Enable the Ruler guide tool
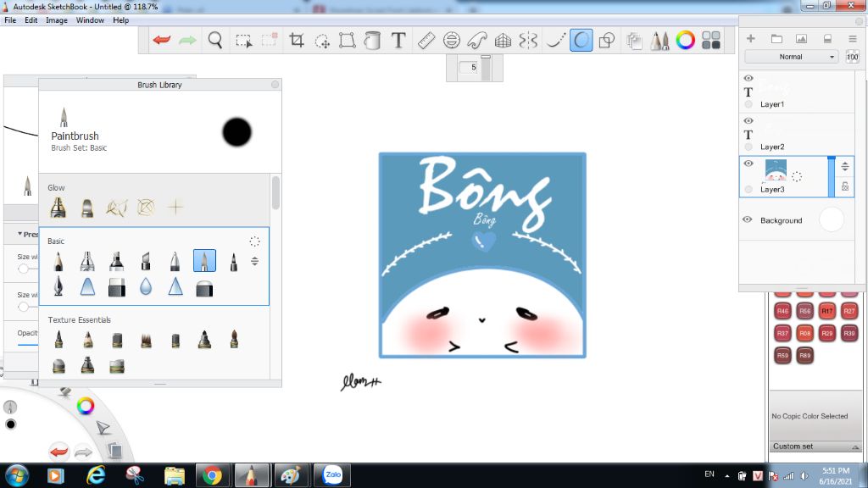Screen dimensions: 868x488 click(x=426, y=41)
